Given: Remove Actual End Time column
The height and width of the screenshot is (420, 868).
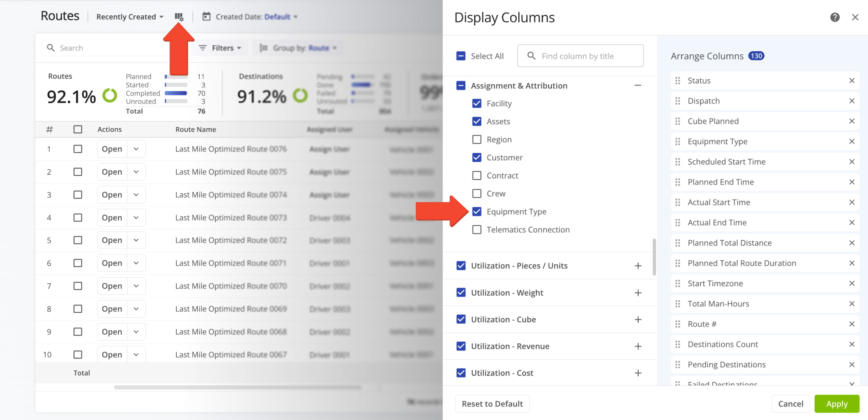Looking at the screenshot, I should point(852,223).
